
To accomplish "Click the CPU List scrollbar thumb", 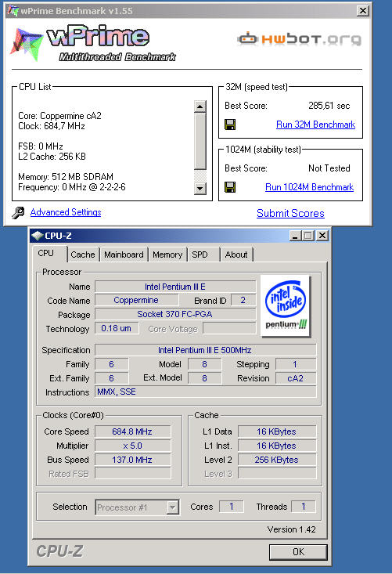I will (200, 141).
